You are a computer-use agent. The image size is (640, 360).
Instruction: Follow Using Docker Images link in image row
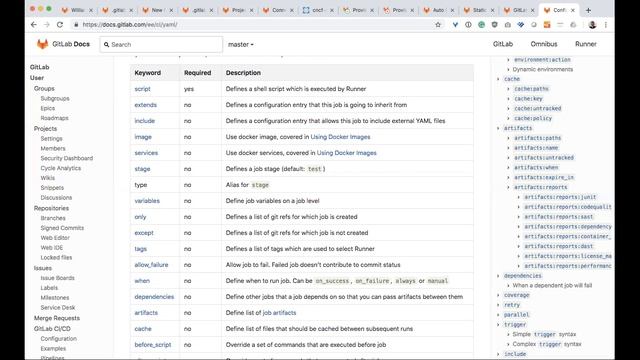point(340,137)
